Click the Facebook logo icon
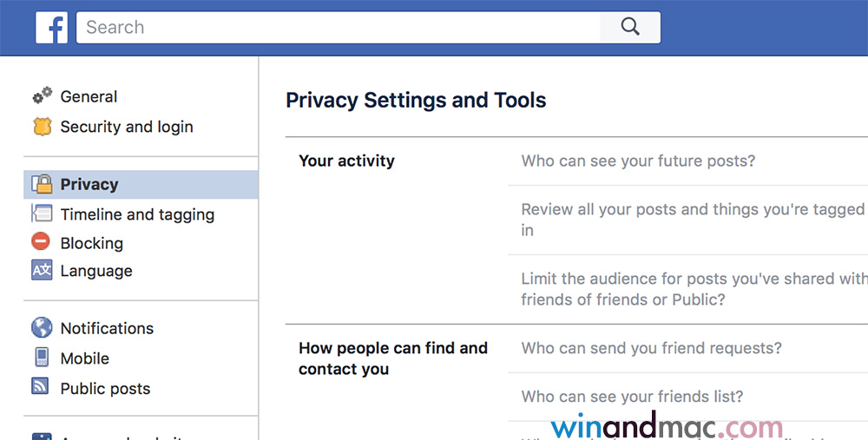This screenshot has height=440, width=868. [52, 28]
